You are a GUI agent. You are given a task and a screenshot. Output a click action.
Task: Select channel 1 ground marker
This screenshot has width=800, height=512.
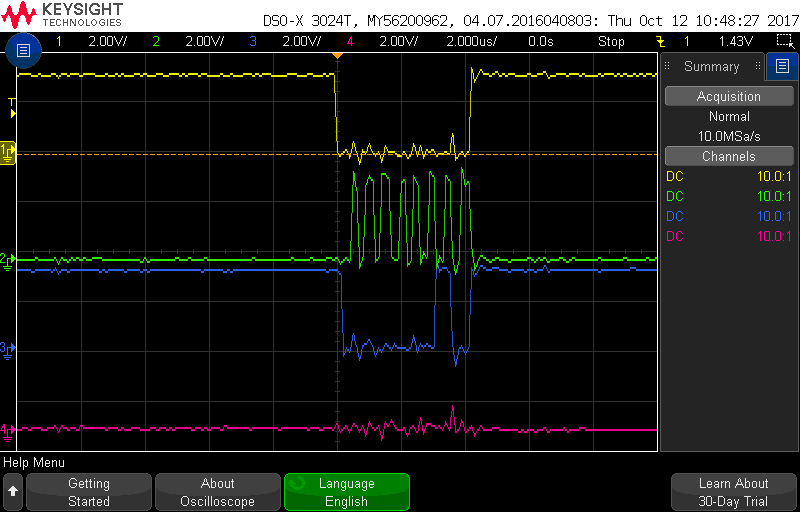[8, 151]
